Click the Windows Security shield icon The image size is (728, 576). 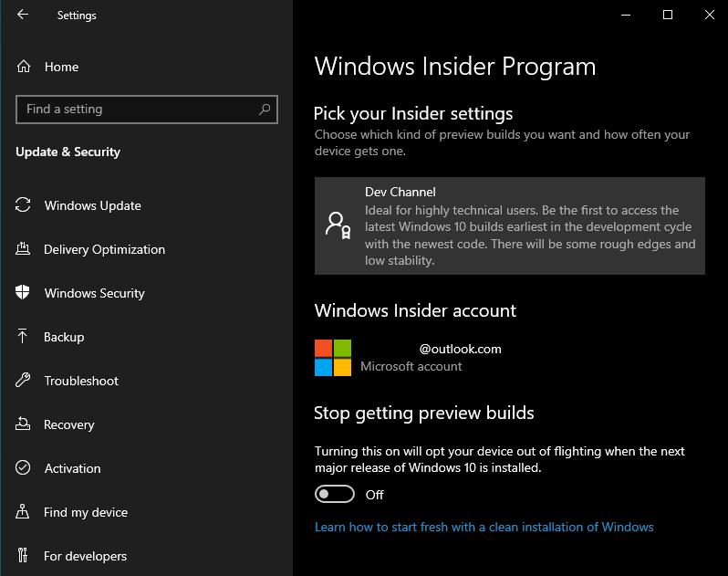[x=22, y=292]
